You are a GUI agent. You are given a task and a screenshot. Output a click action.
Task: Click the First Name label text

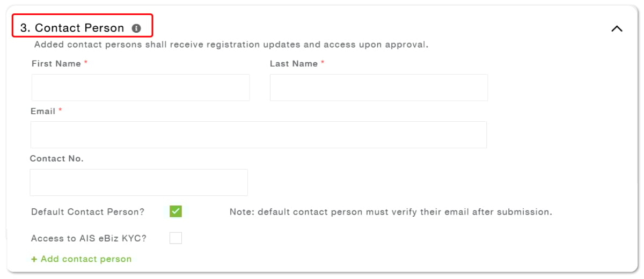click(x=56, y=63)
